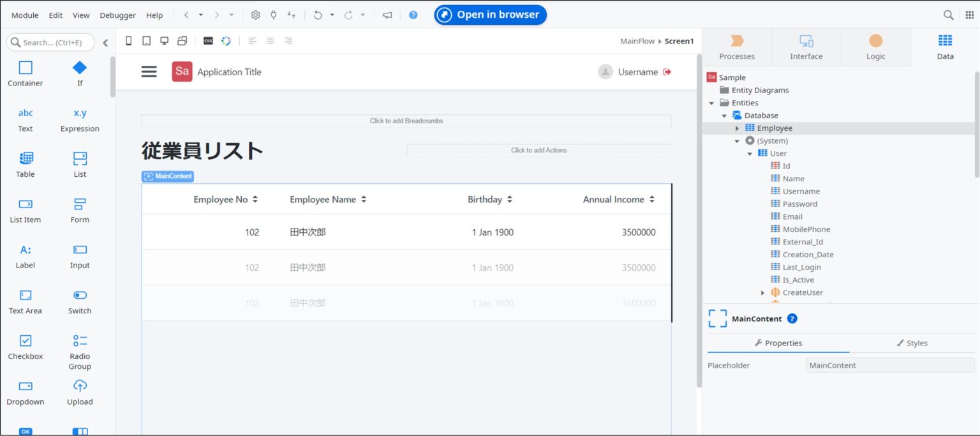
Task: Open the colorful theme style editor
Action: [x=226, y=40]
